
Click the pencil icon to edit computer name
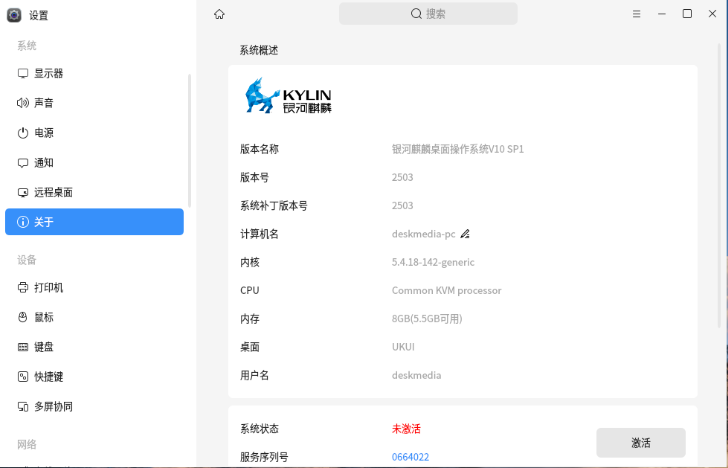pyautogui.click(x=465, y=234)
